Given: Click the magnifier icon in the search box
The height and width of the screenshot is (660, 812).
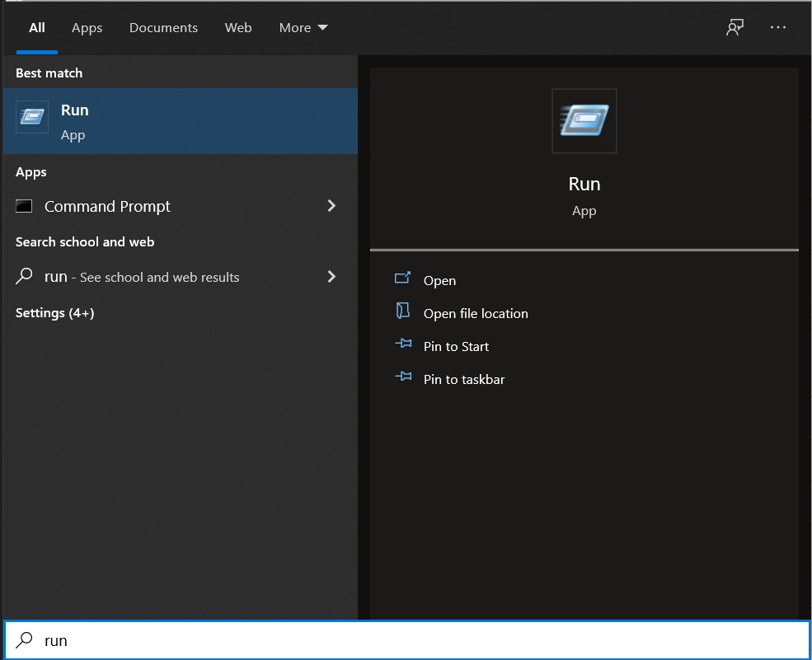Looking at the screenshot, I should [26, 640].
